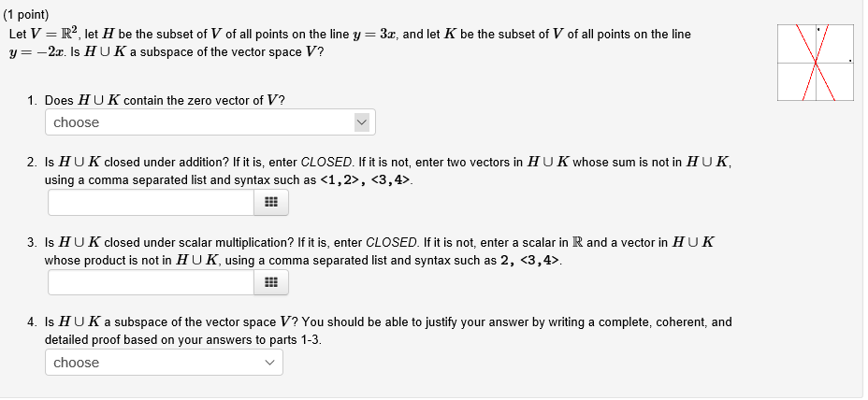Select the italic CLOSED word in question 2

(x=326, y=163)
